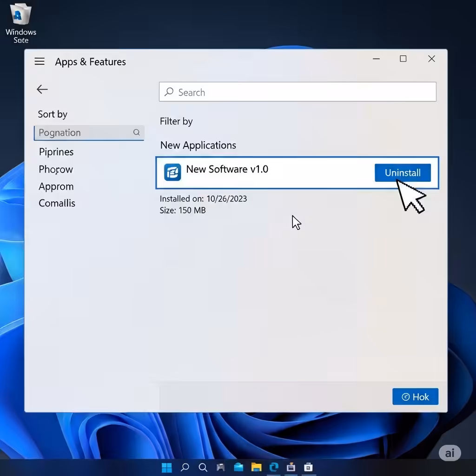Close the Apps & Features window

click(431, 59)
